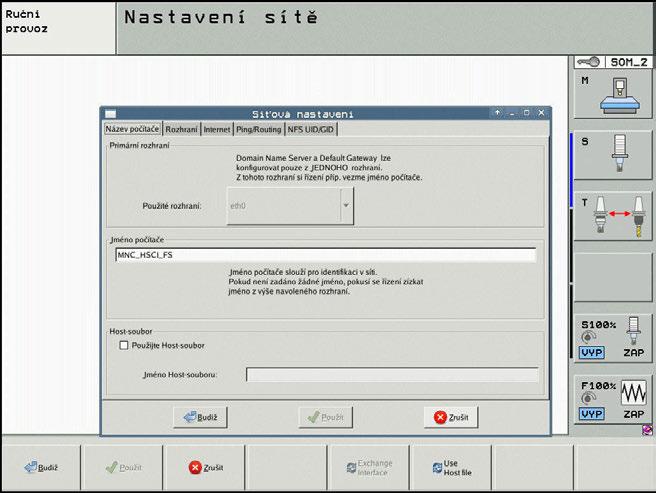Screen dimensions: 656x493
Task: Click the S100% spindle override icon
Action: pos(633,331)
